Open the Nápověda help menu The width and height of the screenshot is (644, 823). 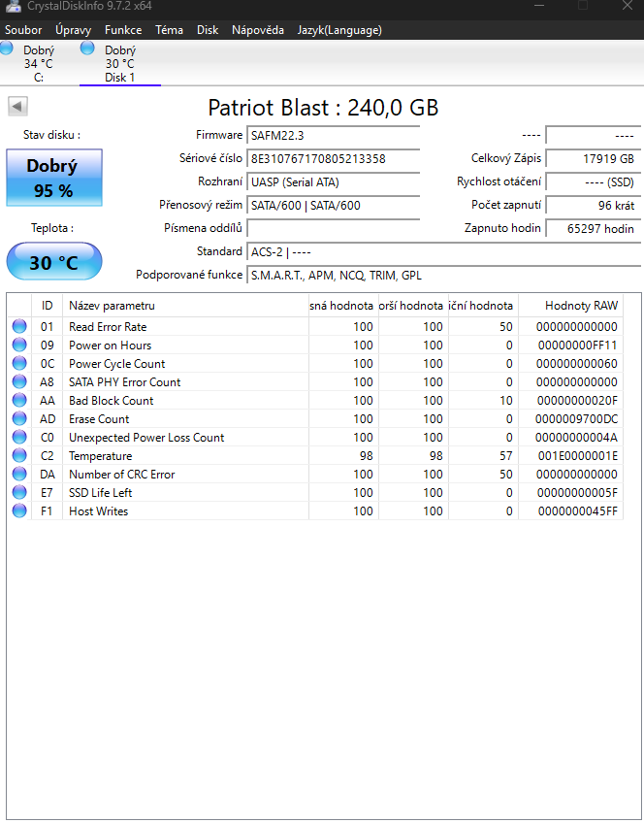pyautogui.click(x=257, y=29)
